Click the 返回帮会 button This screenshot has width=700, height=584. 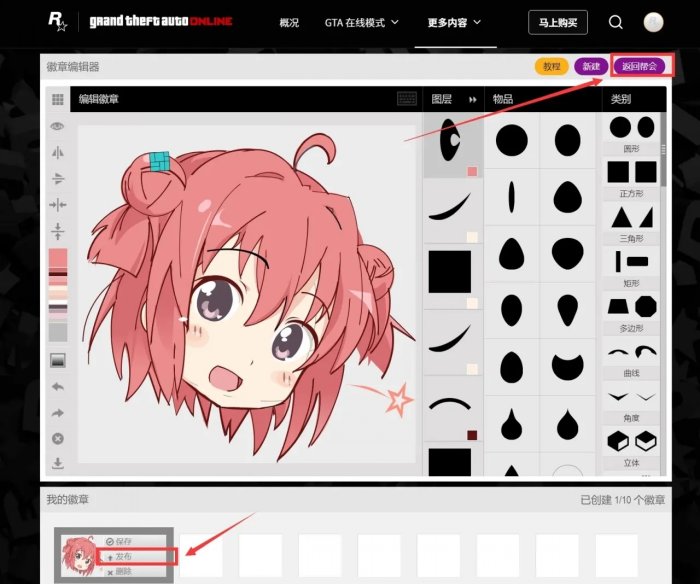639,67
